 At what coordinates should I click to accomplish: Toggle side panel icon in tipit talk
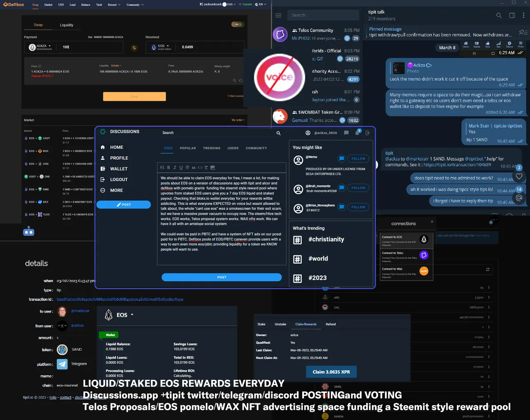[x=512, y=15]
